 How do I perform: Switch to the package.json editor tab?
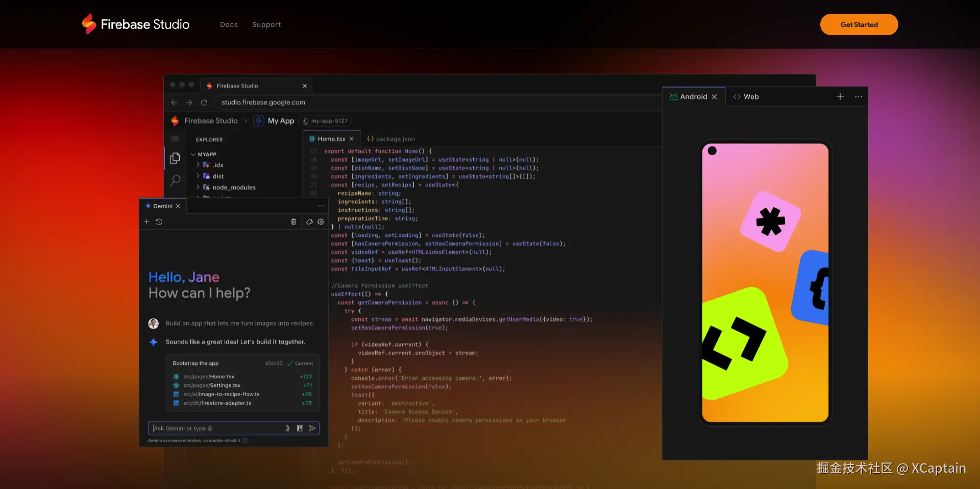click(390, 139)
